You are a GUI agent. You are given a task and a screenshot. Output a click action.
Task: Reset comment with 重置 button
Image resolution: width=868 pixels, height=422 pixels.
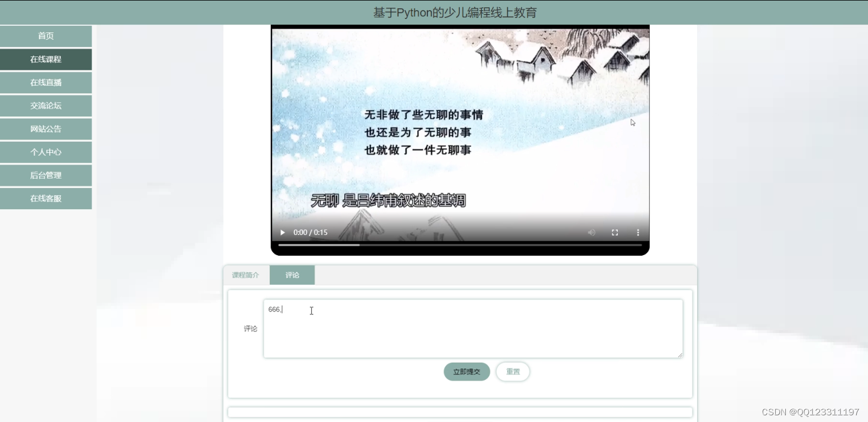[513, 372]
